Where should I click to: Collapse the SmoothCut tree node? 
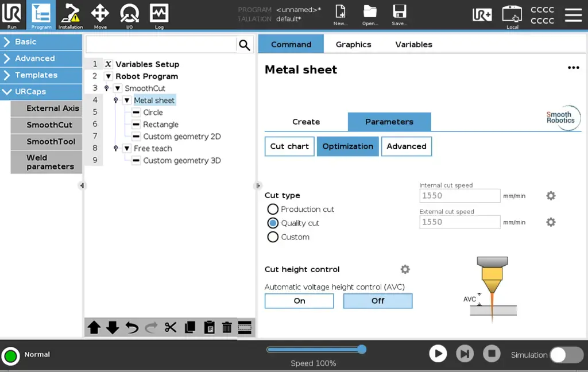click(118, 88)
